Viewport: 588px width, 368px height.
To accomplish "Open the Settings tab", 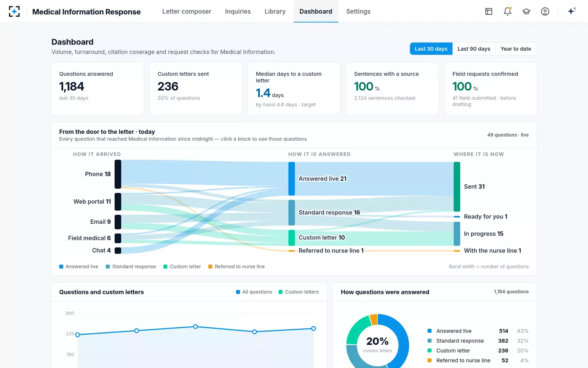I will coord(358,11).
